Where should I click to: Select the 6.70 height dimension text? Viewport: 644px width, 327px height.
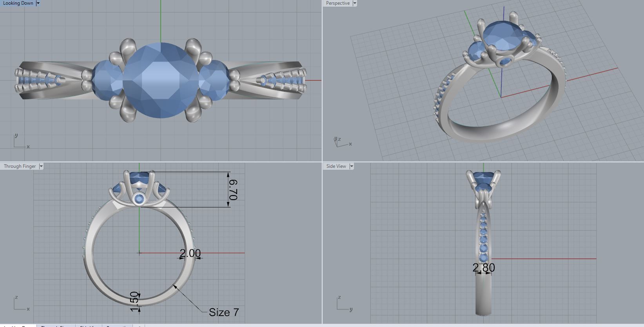233,190
